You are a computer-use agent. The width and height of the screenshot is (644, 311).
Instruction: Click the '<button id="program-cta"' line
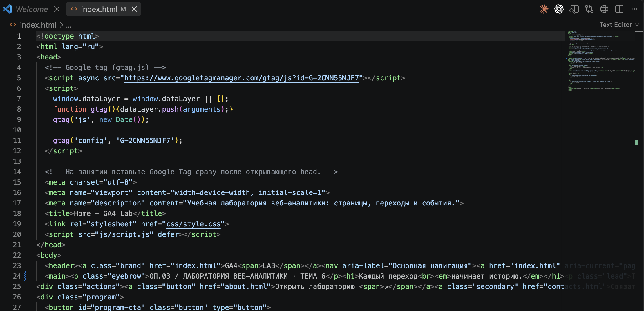158,307
